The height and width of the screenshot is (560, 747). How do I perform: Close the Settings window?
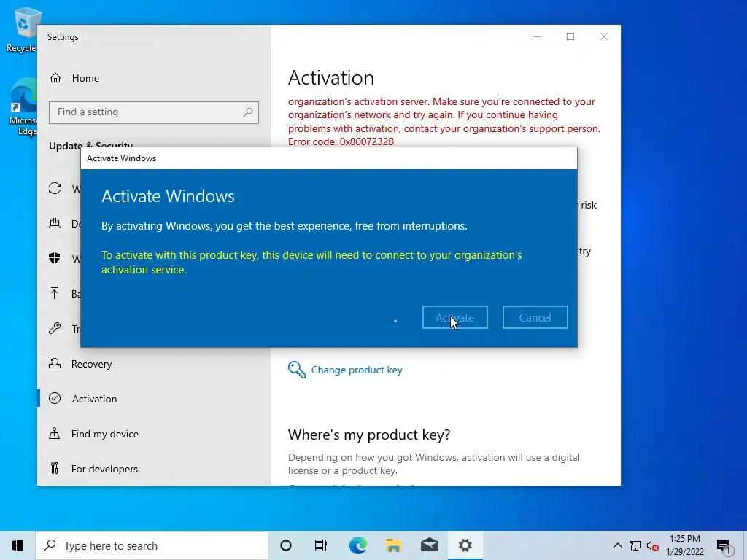pyautogui.click(x=603, y=36)
